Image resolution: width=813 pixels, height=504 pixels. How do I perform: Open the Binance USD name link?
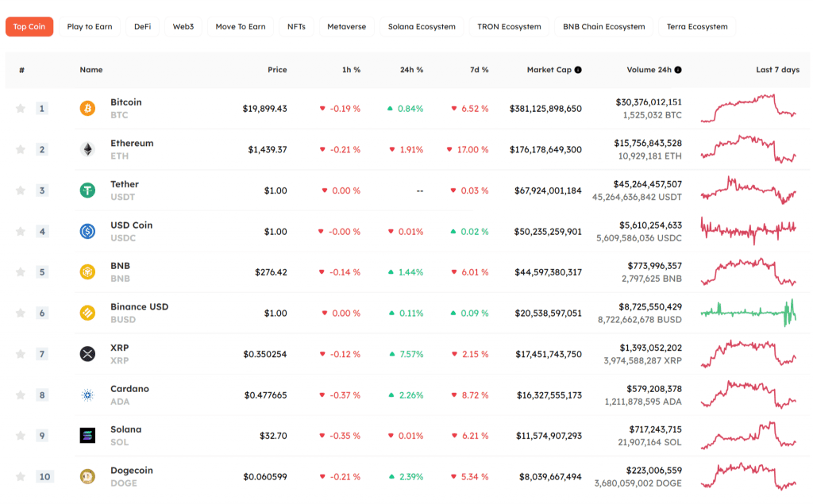tap(140, 307)
